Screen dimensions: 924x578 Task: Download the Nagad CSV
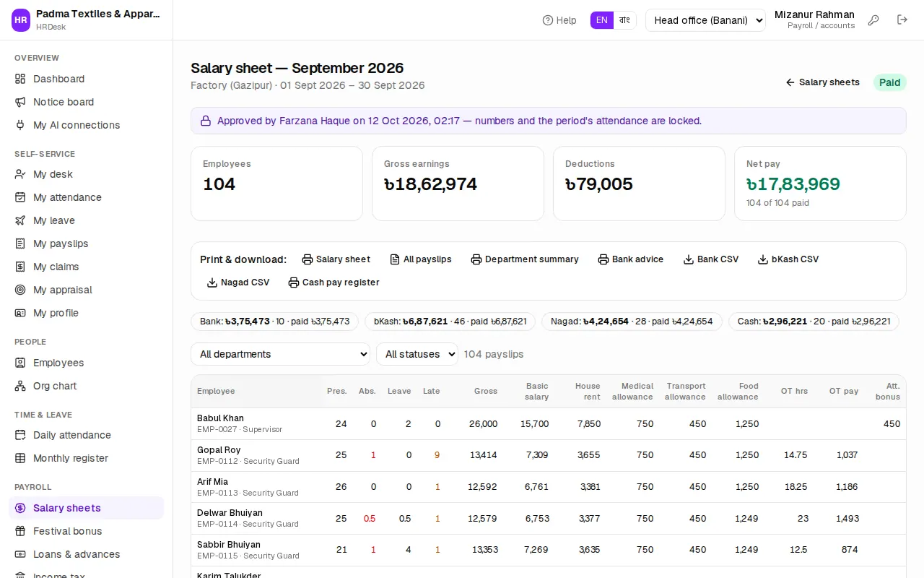238,282
